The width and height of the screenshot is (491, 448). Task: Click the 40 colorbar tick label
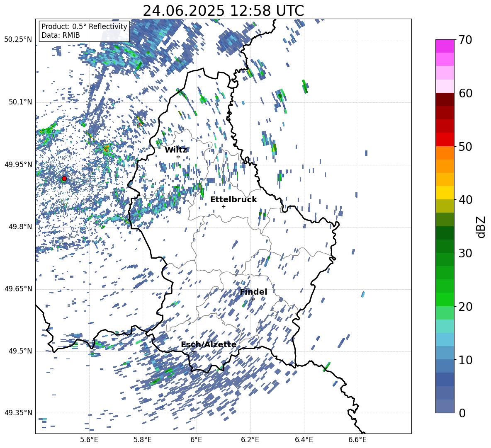click(x=465, y=200)
